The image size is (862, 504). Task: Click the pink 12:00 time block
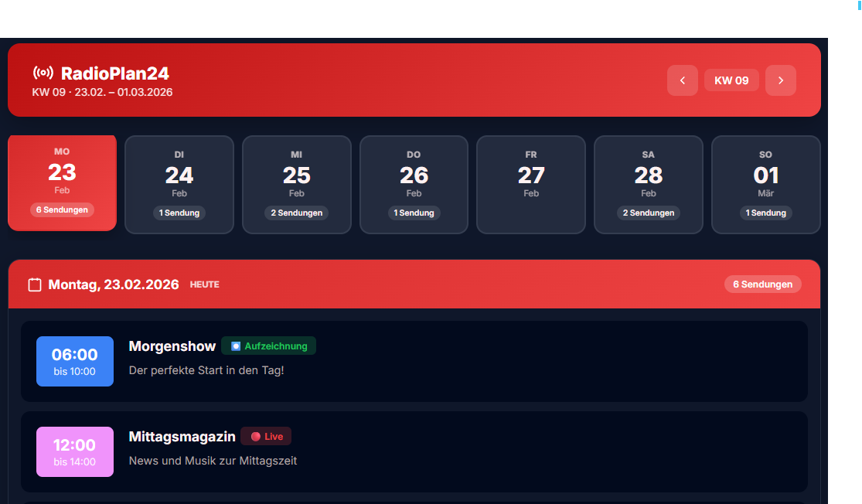click(75, 451)
